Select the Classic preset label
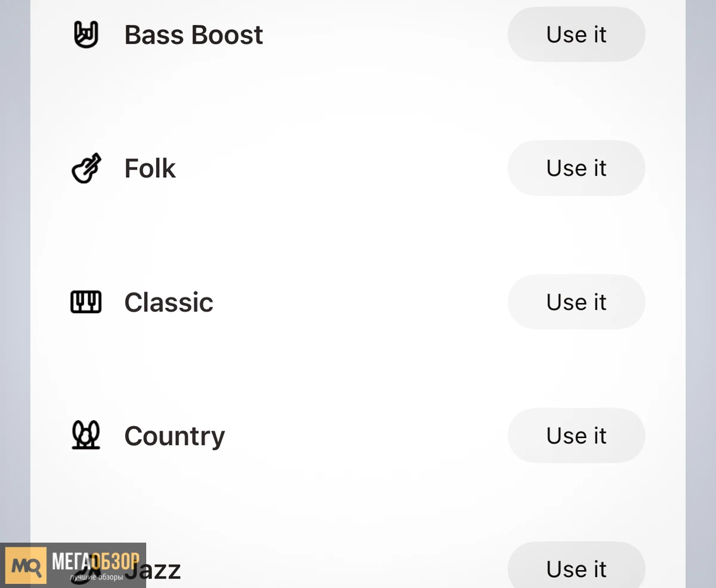 (168, 302)
